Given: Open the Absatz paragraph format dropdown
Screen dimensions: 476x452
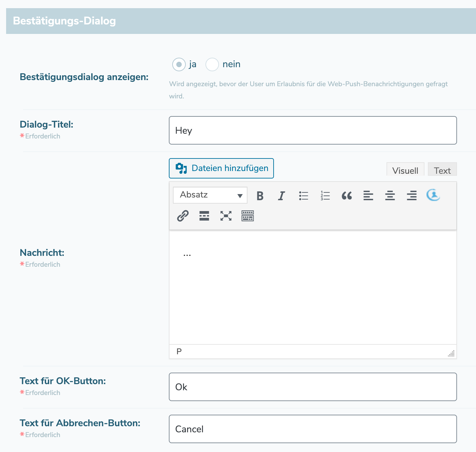Looking at the screenshot, I should [x=210, y=195].
